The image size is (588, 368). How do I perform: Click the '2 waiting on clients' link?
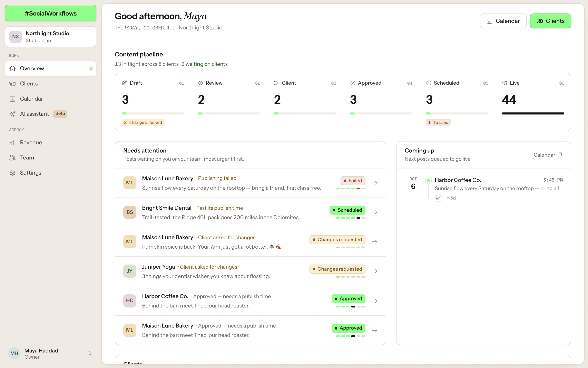pyautogui.click(x=204, y=64)
